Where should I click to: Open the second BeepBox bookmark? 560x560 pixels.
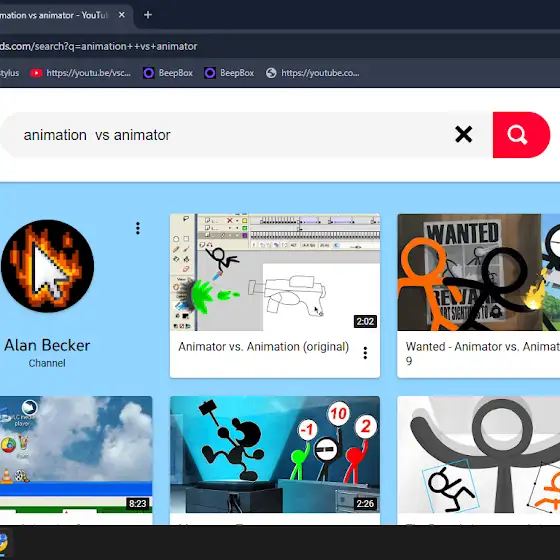pos(229,73)
